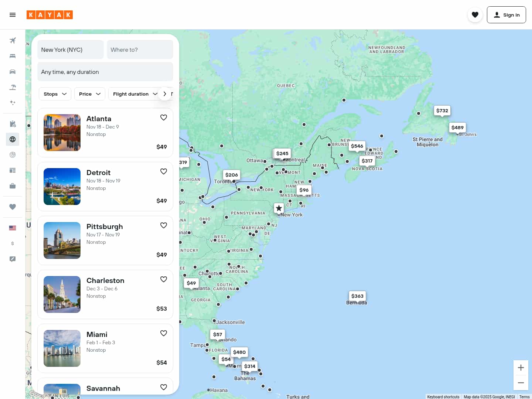Click the Sign in button

click(x=506, y=15)
